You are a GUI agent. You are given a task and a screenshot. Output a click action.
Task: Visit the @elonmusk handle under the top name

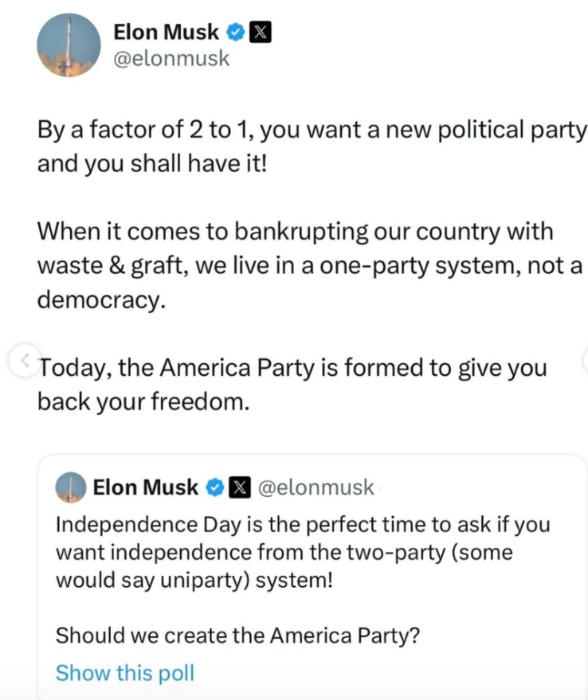(x=172, y=58)
